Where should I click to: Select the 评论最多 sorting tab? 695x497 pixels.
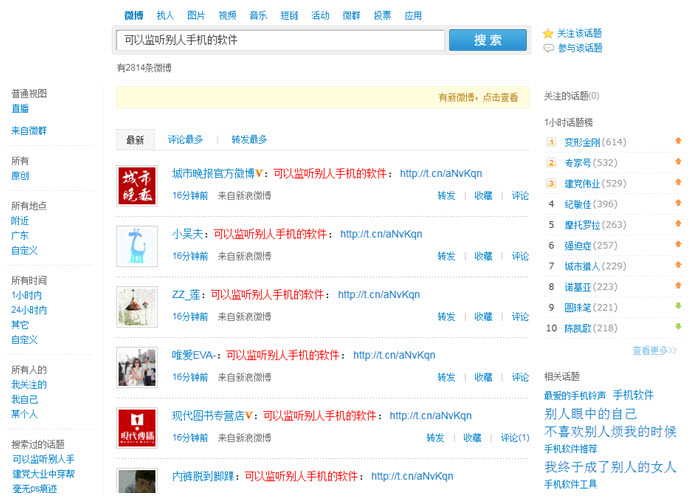[185, 140]
